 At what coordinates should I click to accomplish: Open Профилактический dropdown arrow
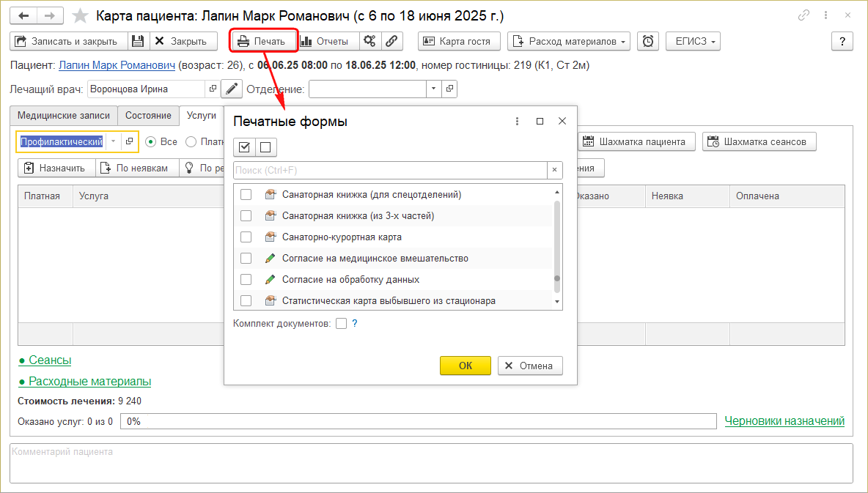pos(113,141)
